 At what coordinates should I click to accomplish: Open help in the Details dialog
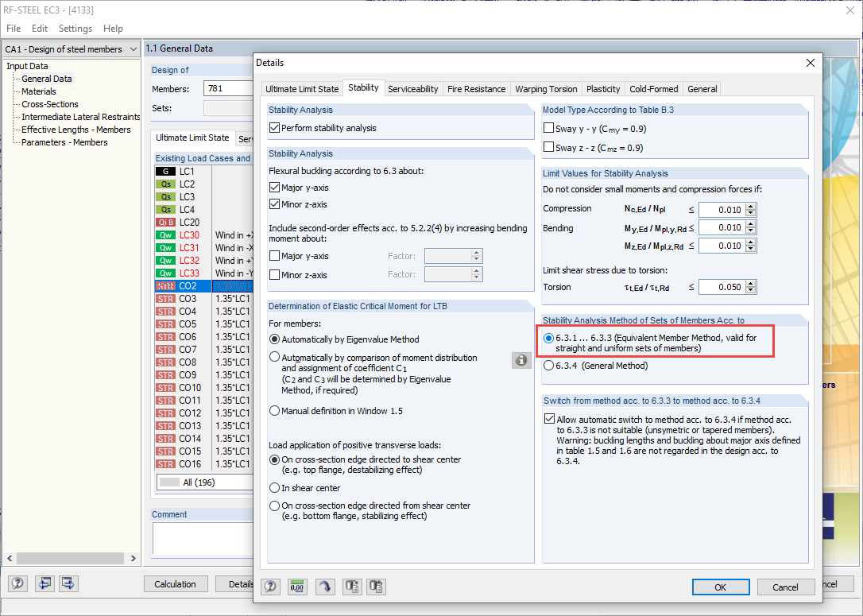coord(270,587)
